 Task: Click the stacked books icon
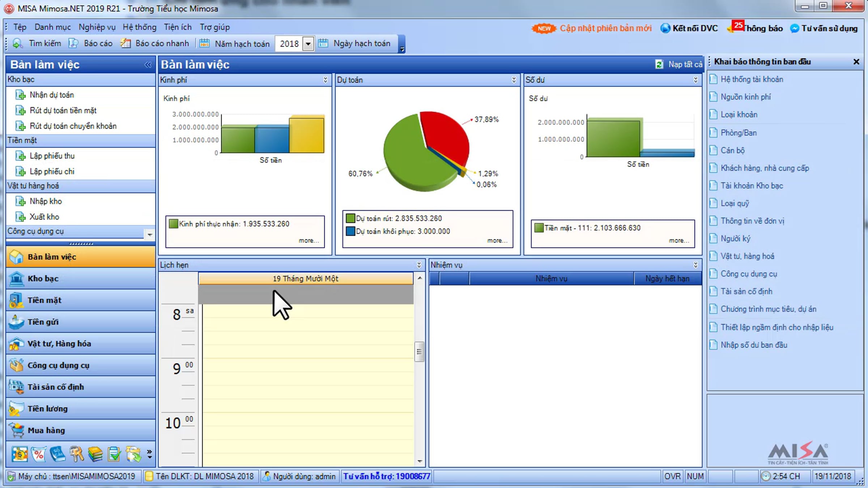click(x=95, y=454)
